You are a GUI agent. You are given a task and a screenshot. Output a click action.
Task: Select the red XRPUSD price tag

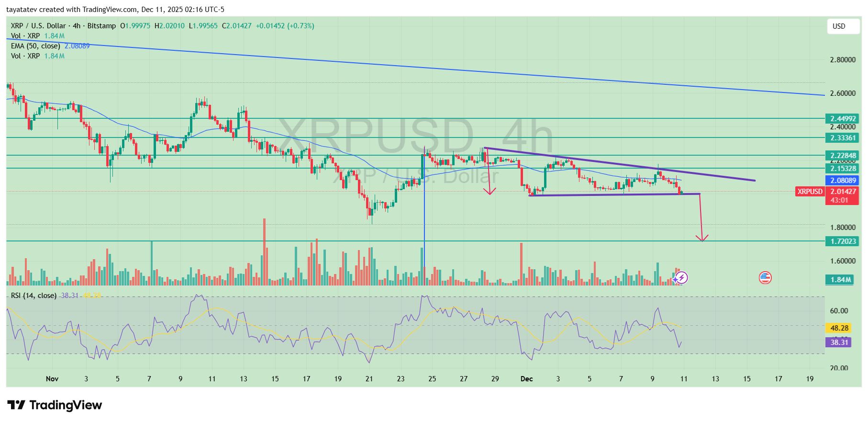(x=810, y=192)
